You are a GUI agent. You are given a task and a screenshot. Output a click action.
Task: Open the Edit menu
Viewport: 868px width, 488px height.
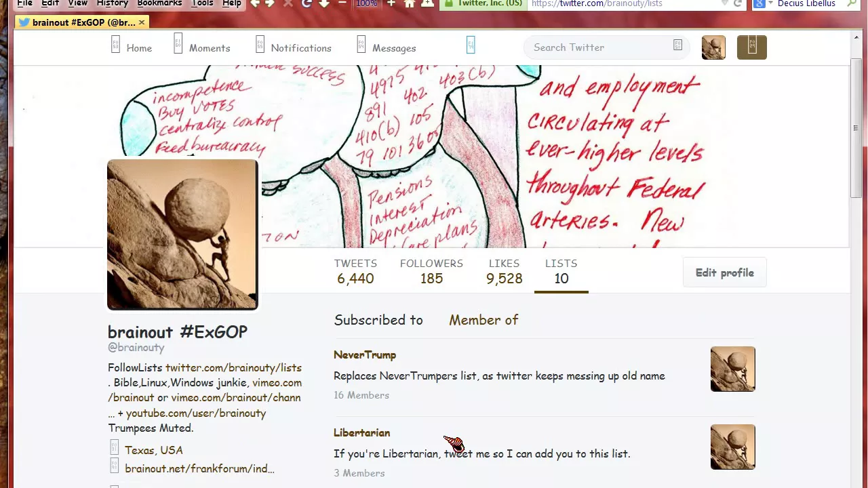coord(50,3)
